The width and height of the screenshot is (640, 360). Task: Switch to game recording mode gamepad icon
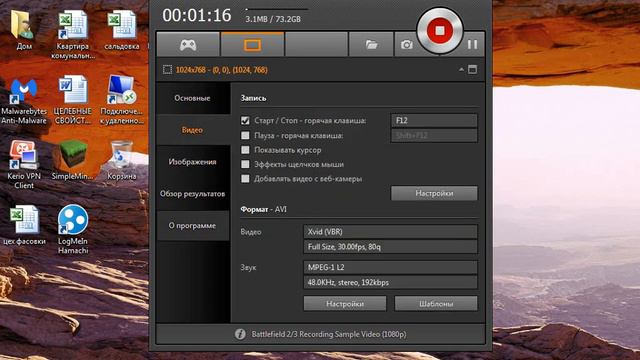pyautogui.click(x=188, y=44)
